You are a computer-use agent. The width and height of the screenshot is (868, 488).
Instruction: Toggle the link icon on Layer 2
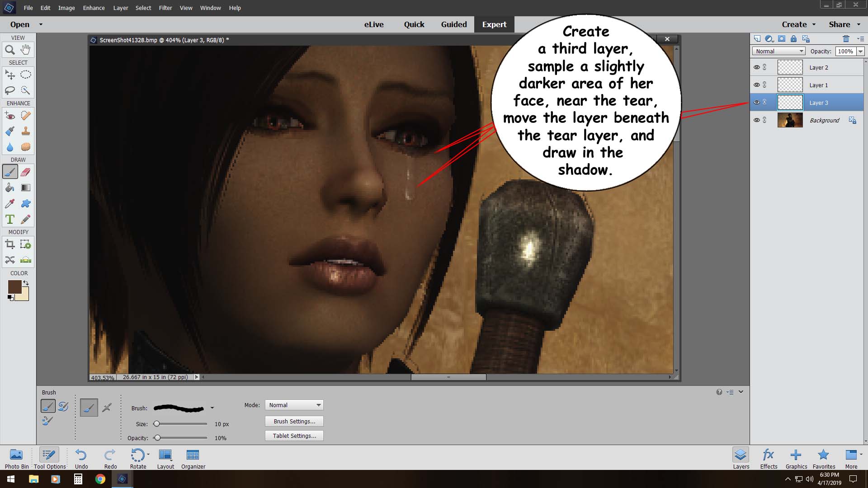click(x=764, y=67)
